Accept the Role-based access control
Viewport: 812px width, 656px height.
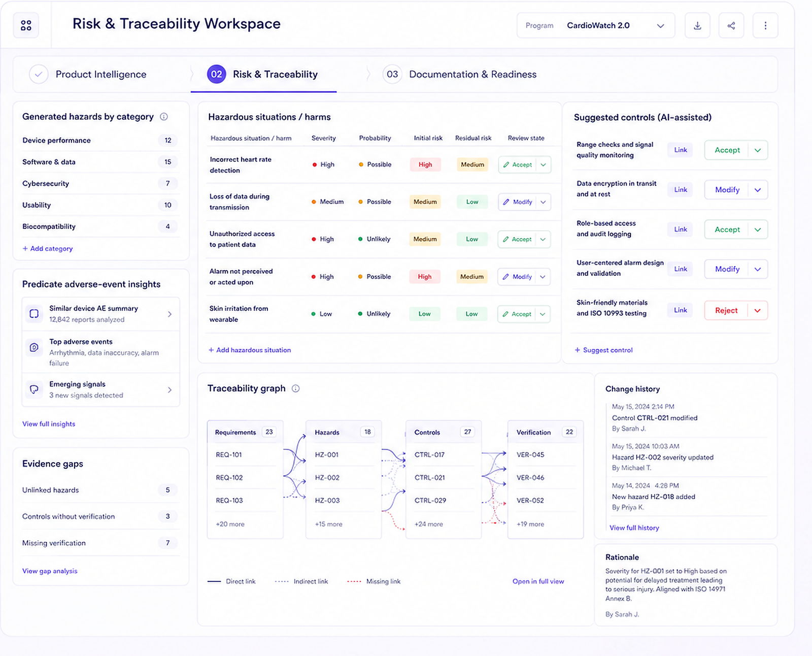(x=727, y=229)
